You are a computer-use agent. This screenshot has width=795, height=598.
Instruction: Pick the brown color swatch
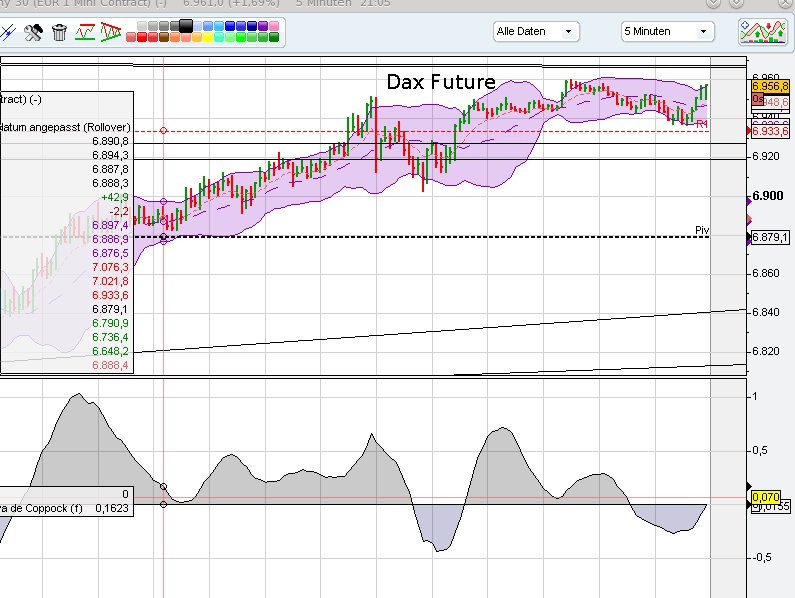coord(164,37)
